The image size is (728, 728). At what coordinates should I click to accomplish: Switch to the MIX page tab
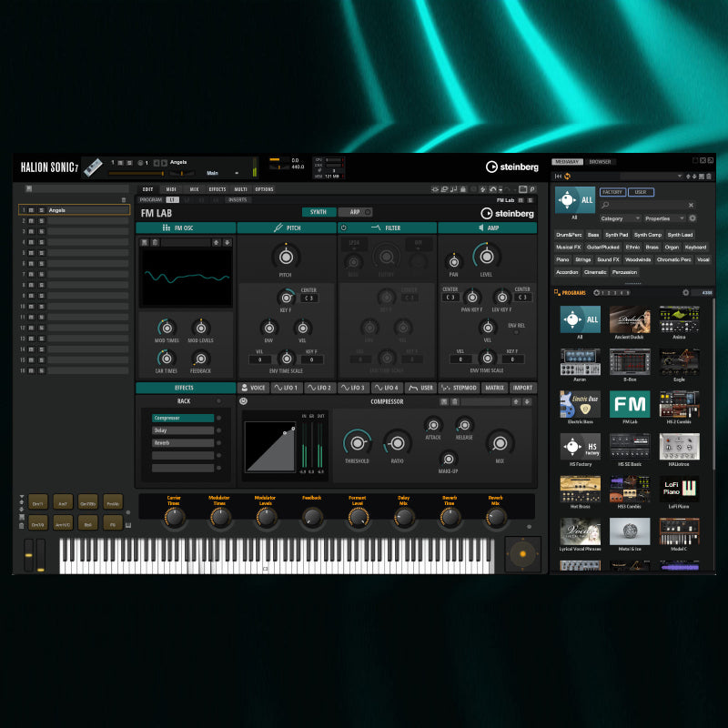coord(194,189)
